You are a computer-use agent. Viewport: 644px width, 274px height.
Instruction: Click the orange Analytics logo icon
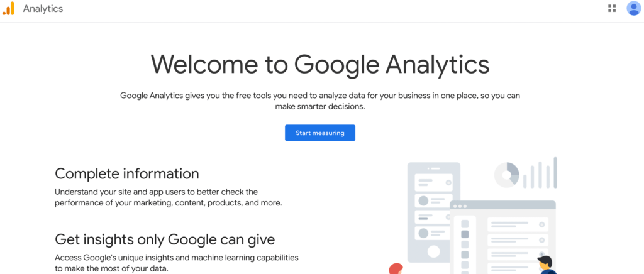(x=8, y=9)
